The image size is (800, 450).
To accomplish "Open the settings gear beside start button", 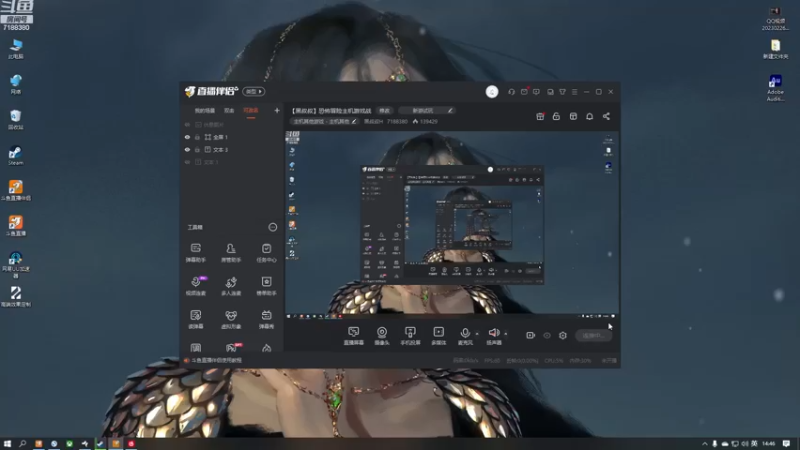I will click(563, 335).
